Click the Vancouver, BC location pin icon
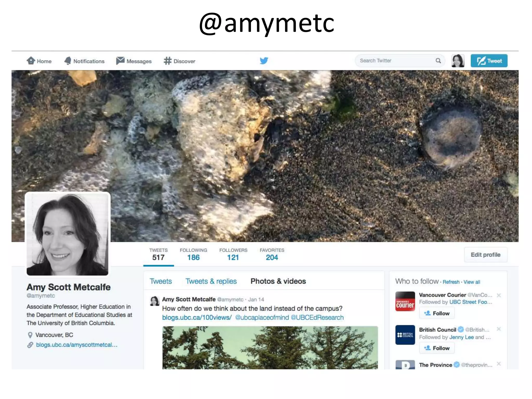532x399 pixels. point(30,335)
